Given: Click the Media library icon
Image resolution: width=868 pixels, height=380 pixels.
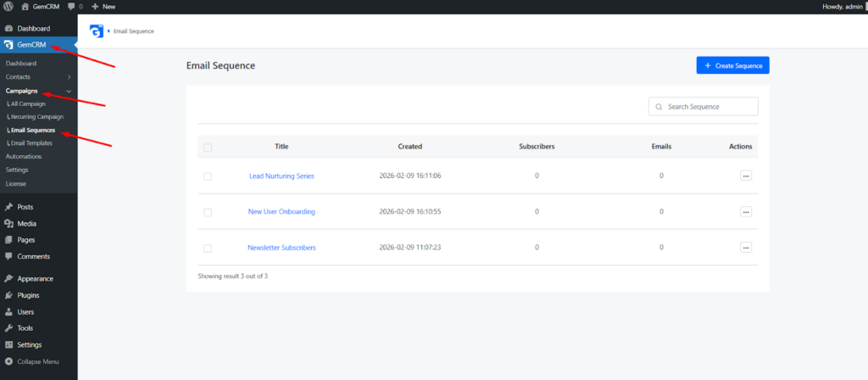Looking at the screenshot, I should pyautogui.click(x=8, y=224).
